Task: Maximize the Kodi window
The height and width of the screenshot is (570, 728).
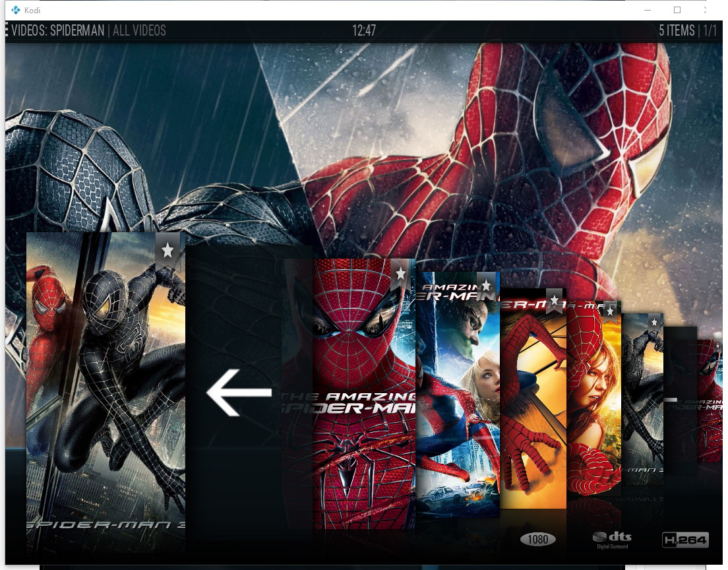Action: pyautogui.click(x=677, y=10)
